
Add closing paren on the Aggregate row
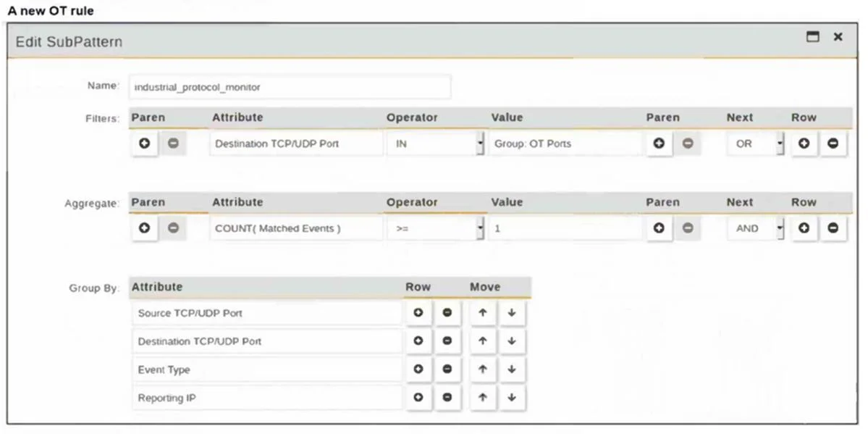tap(659, 228)
